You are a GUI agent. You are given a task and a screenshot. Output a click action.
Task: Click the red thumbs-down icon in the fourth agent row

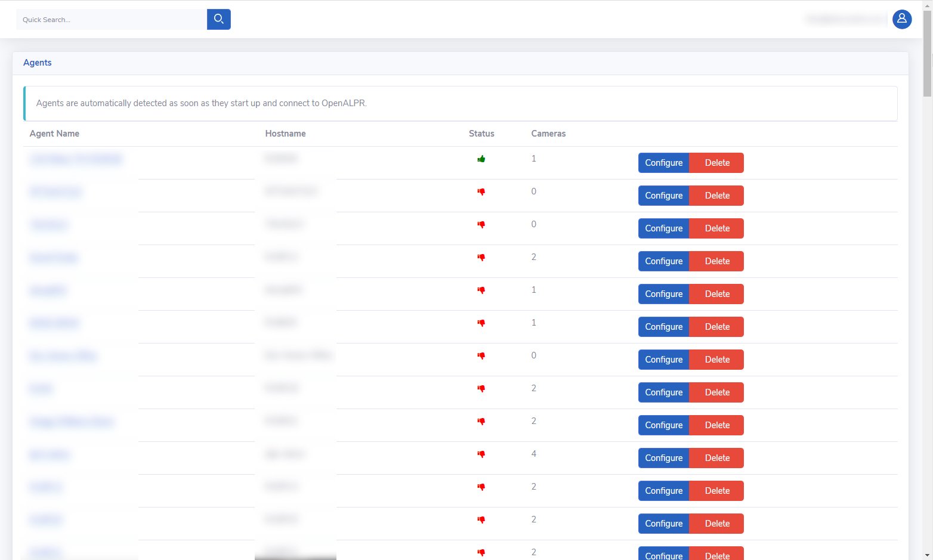[x=481, y=257]
